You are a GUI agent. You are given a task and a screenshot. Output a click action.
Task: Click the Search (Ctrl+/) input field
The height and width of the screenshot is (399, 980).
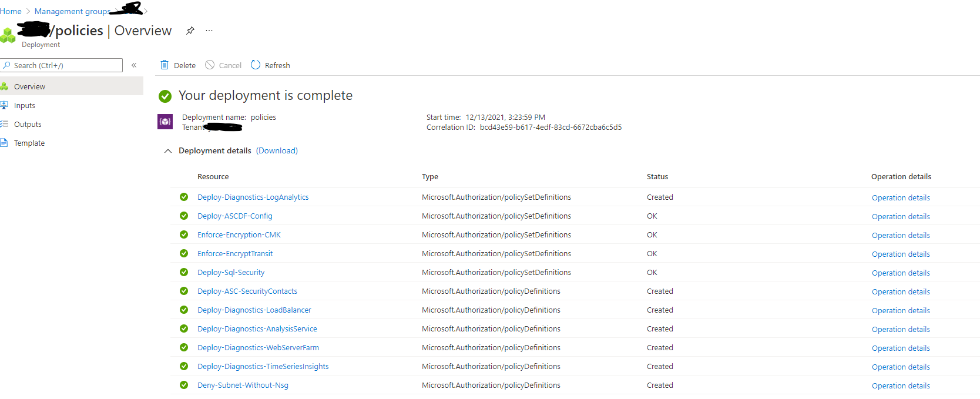61,65
